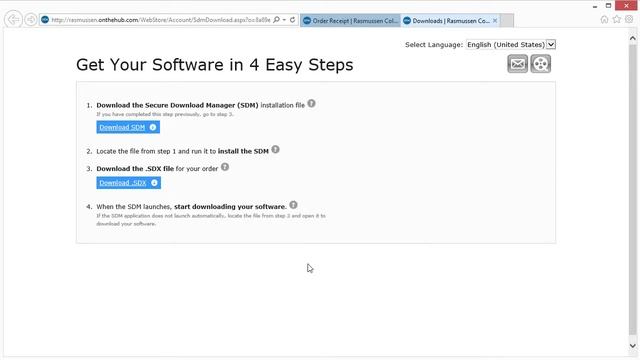
Task: Click the video tutorial film reel icon
Action: click(x=540, y=64)
